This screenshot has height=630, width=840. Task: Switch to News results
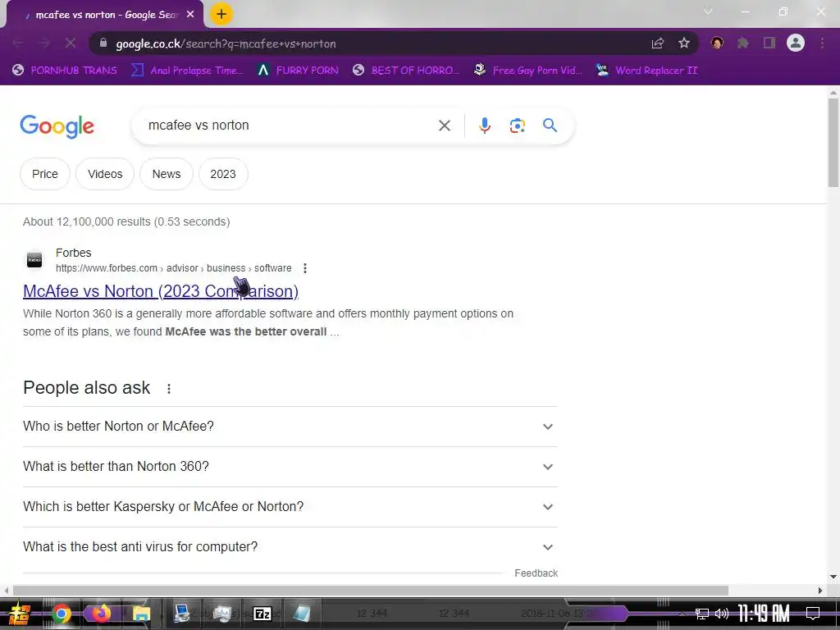(x=167, y=174)
